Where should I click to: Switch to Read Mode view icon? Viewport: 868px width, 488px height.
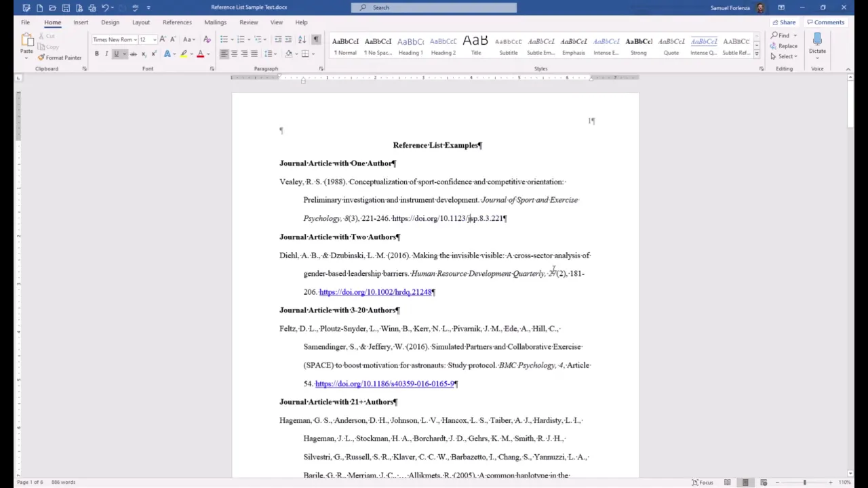point(727,482)
